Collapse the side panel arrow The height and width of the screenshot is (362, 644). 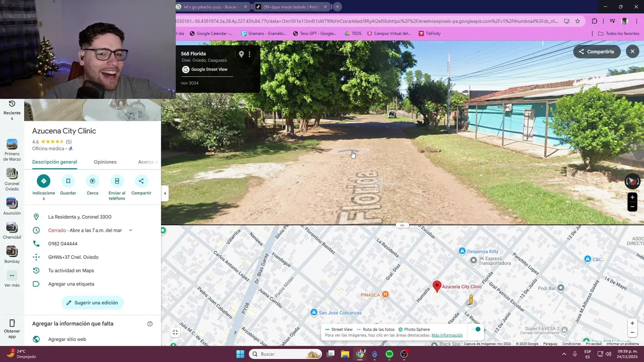165,193
